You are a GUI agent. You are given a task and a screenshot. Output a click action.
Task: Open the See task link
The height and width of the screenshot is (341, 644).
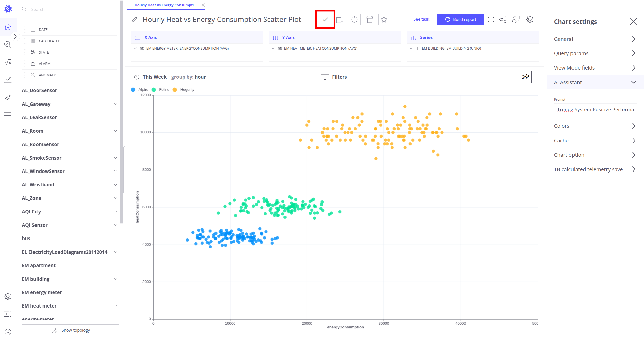click(x=421, y=19)
